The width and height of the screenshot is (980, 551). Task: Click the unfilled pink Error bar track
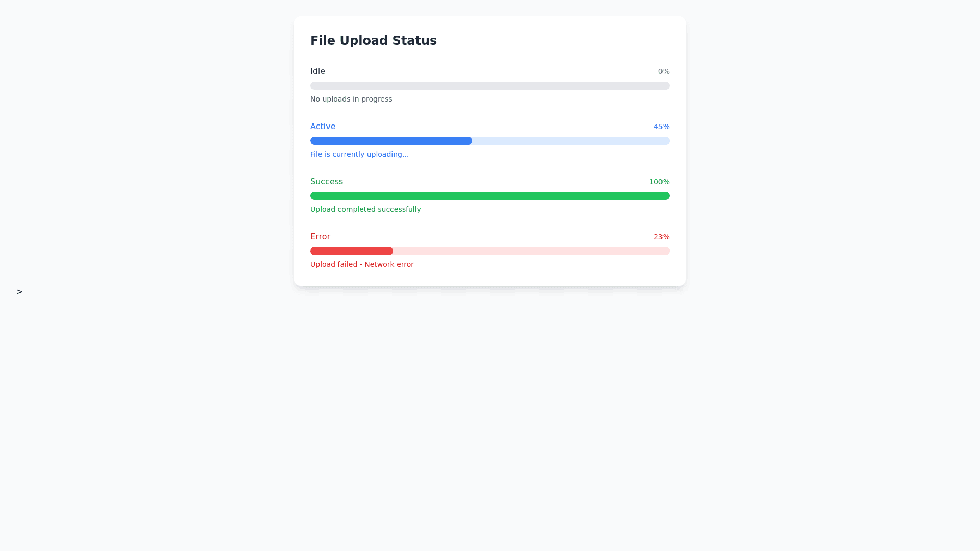(531, 251)
